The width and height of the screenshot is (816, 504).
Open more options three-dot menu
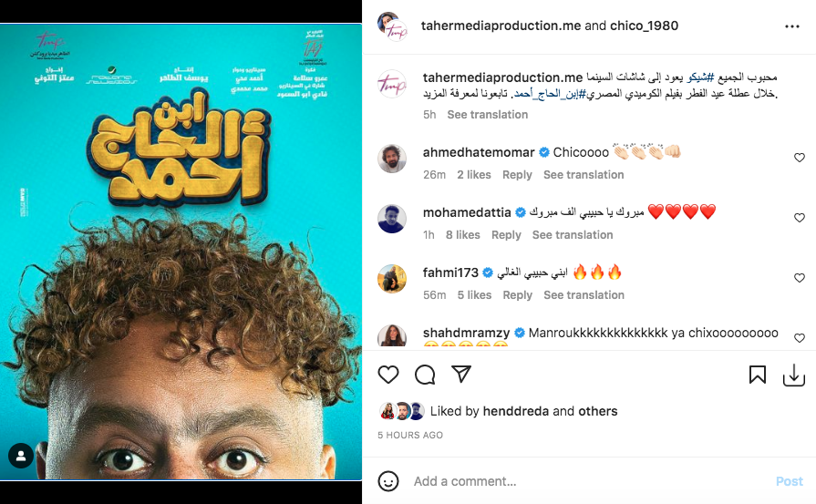pyautogui.click(x=792, y=26)
